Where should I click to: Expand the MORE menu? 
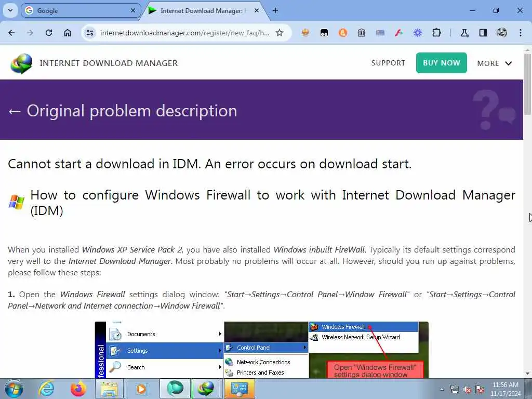coord(495,63)
